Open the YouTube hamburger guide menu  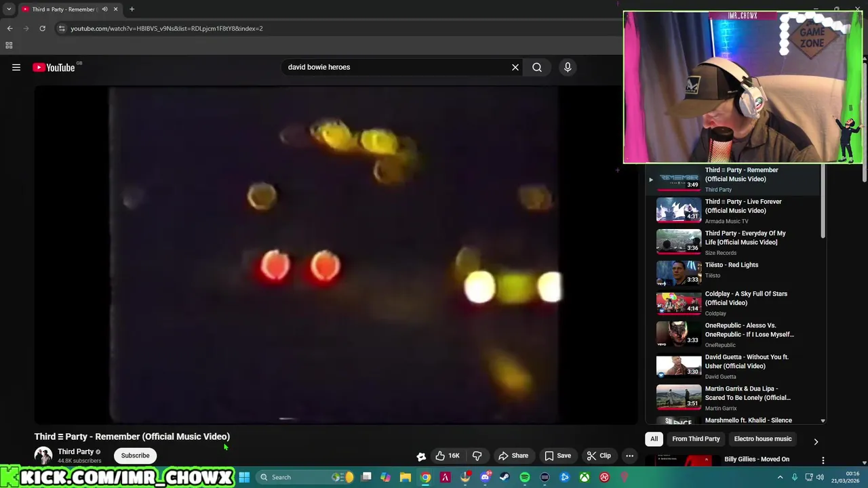point(16,67)
